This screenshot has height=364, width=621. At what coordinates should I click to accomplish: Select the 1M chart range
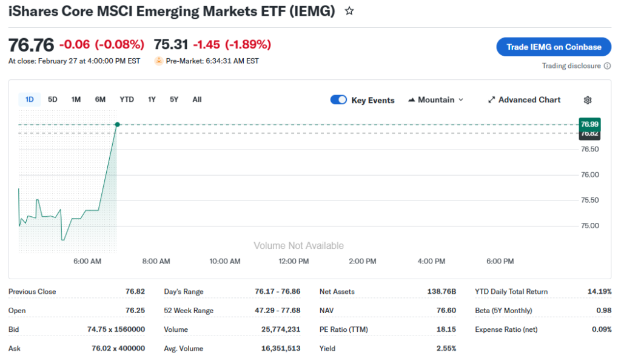[x=76, y=99]
